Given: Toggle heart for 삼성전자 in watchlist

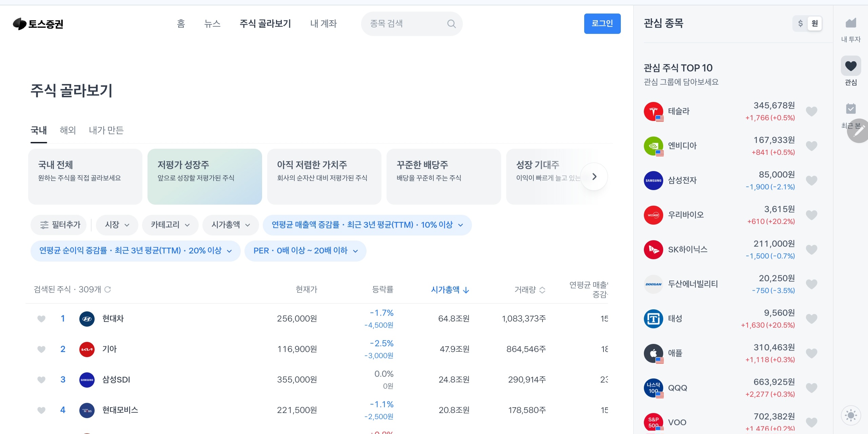Looking at the screenshot, I should 811,181.
